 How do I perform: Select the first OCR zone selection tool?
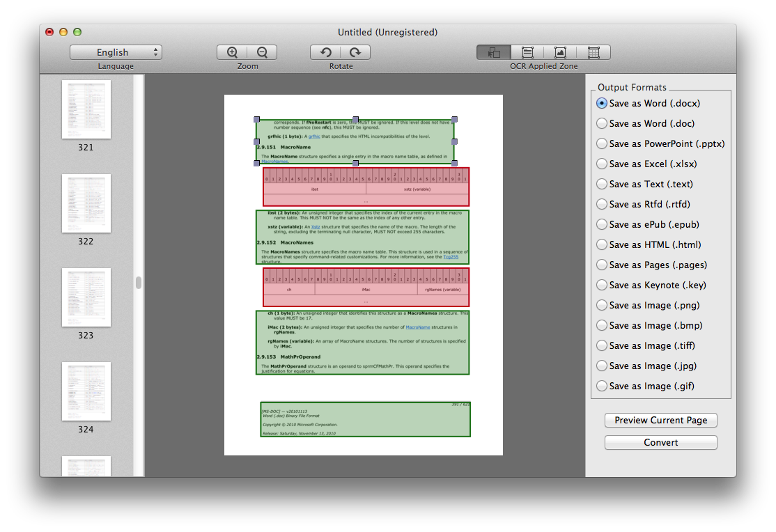coord(494,52)
